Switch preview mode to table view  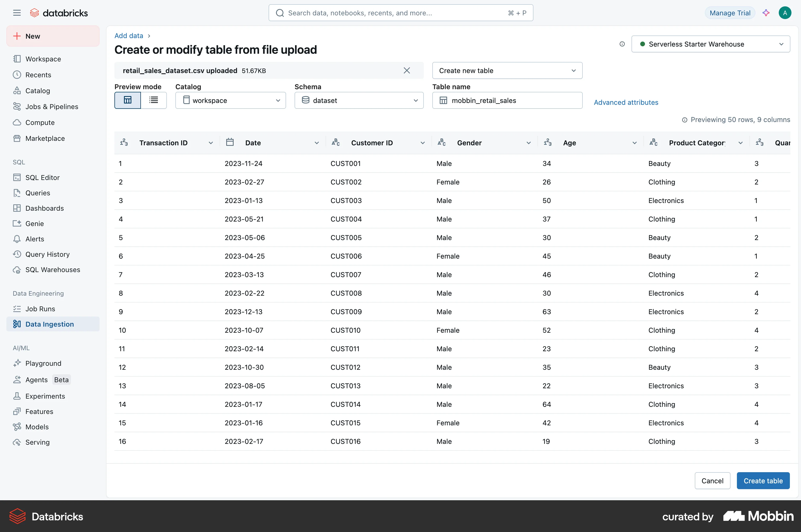tap(128, 100)
